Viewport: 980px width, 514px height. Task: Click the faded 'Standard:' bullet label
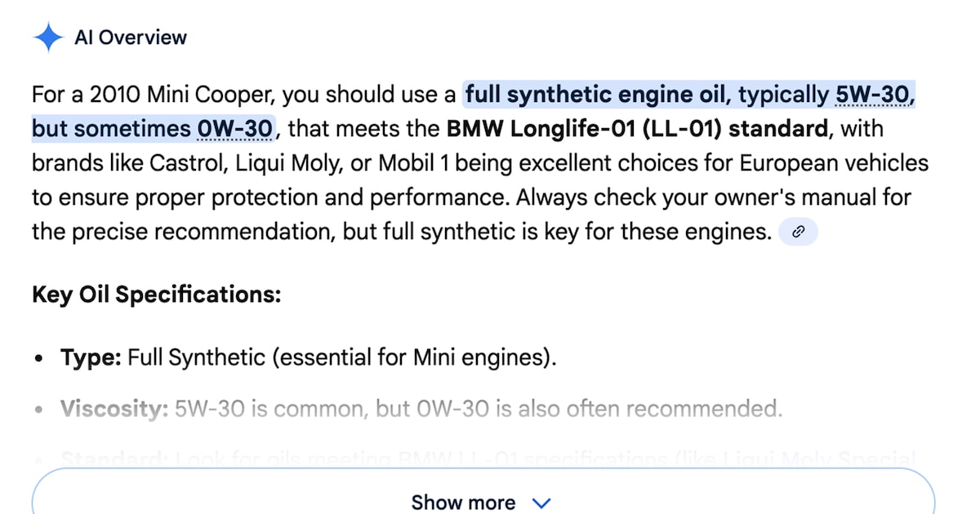(x=114, y=459)
